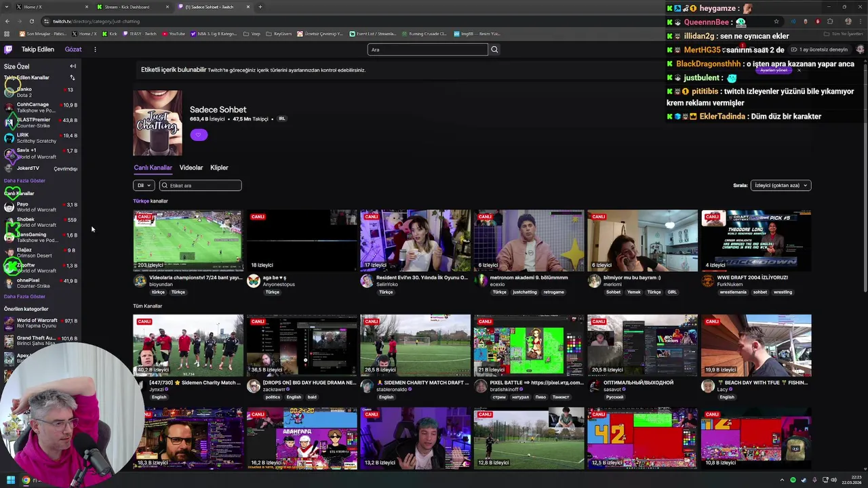The image size is (868, 488).
Task: Click the wrestlemania tag under FurkNukem
Action: tap(732, 292)
